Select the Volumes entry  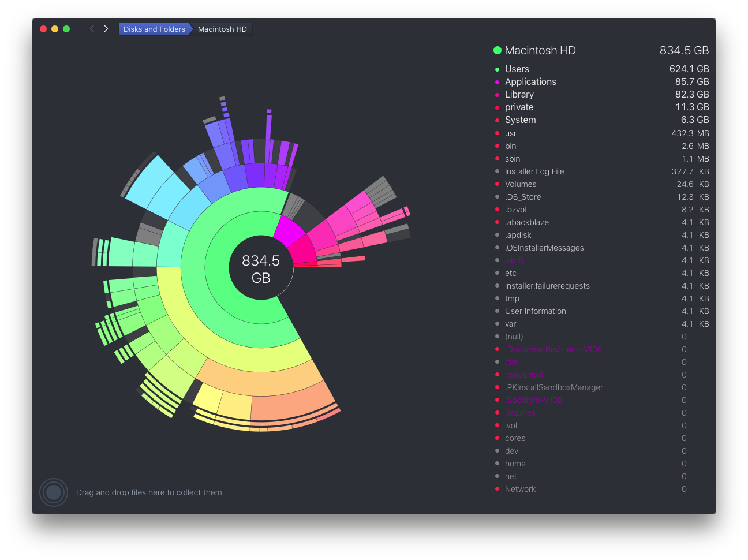pos(601,184)
